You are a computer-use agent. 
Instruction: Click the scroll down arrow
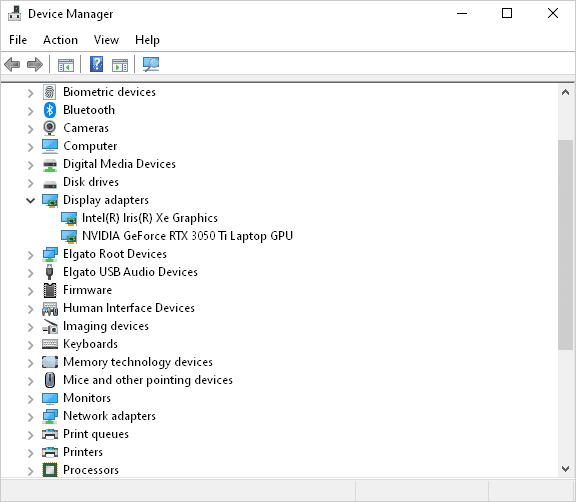point(566,469)
